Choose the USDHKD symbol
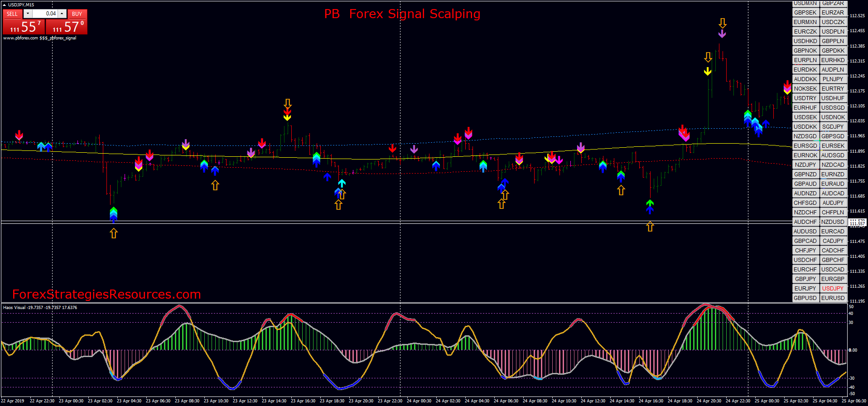Viewport: 868px width, 406px height. coord(805,41)
